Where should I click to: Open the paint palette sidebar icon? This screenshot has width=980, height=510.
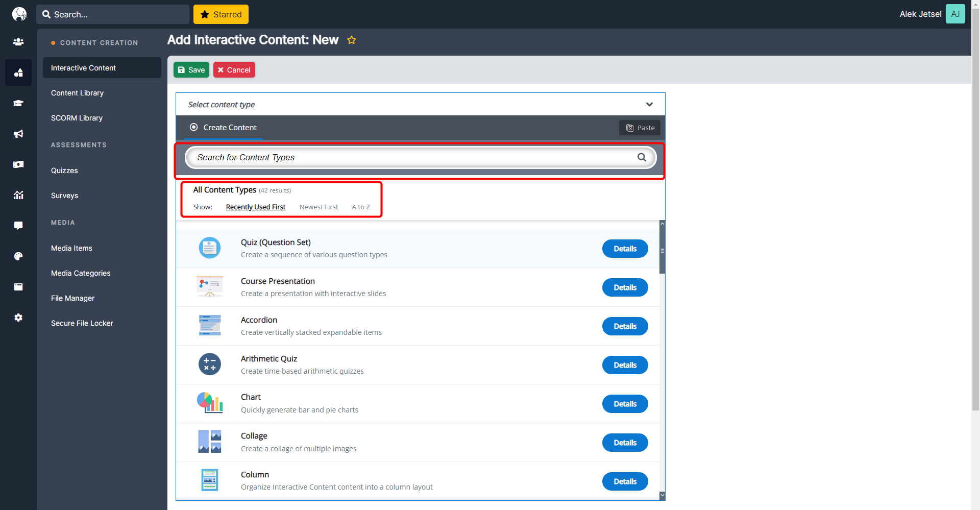[18, 256]
